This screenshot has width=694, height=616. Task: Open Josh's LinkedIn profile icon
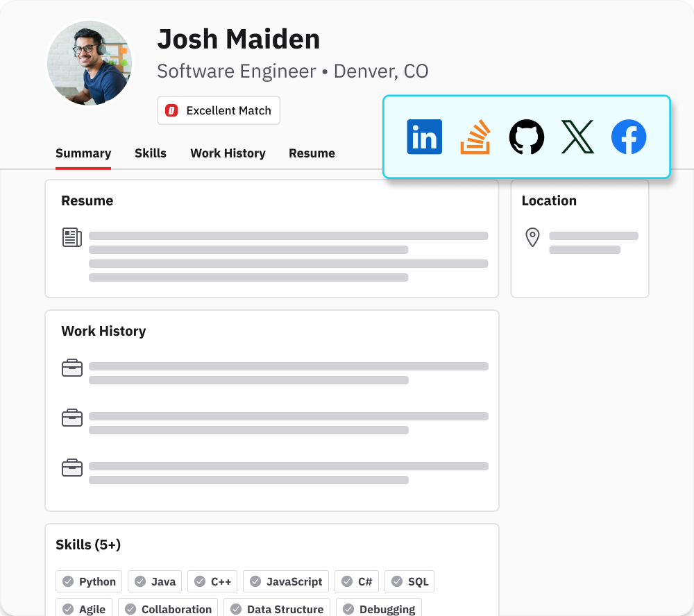pos(424,137)
